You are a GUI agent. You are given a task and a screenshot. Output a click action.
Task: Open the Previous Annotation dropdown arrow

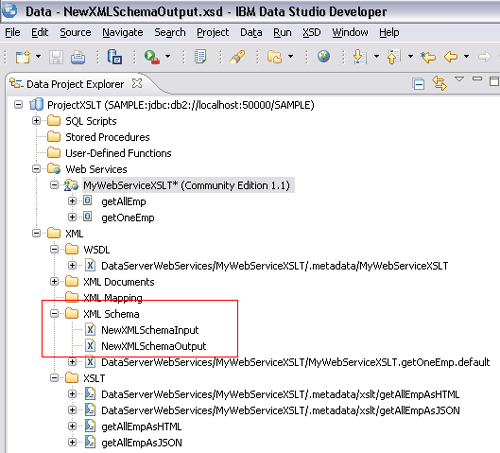411,56
